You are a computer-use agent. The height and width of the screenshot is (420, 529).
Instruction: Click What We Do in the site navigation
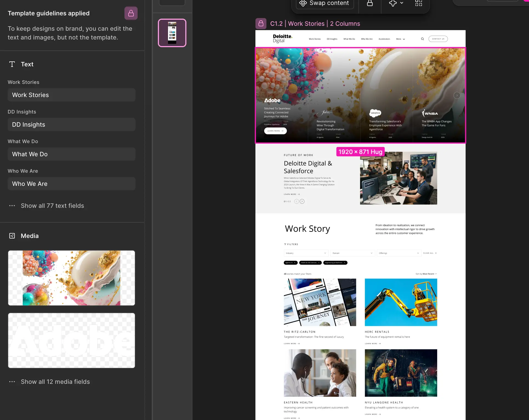(x=349, y=39)
